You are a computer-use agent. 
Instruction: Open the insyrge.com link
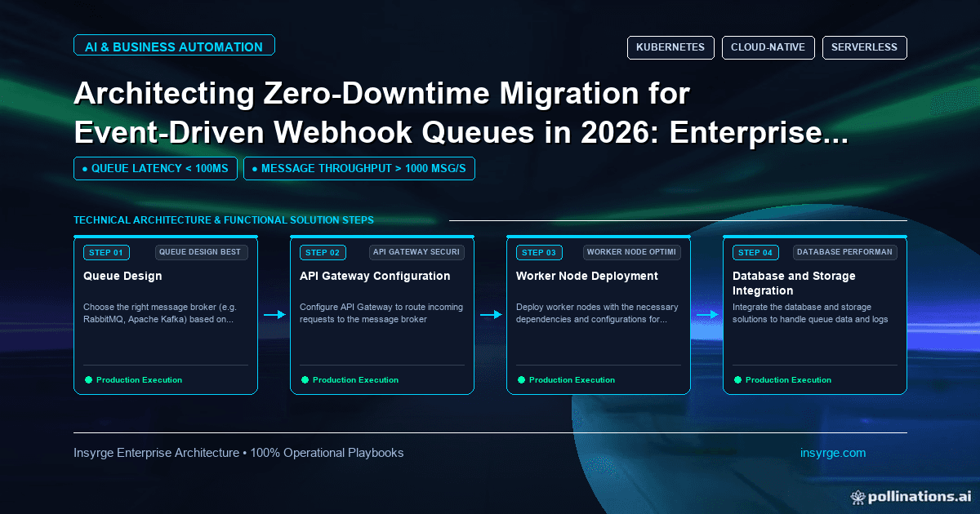833,453
